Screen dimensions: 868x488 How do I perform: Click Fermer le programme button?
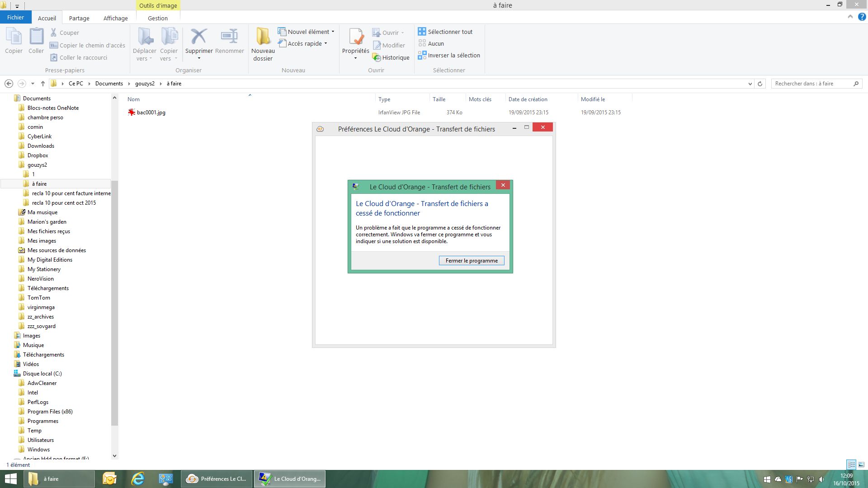click(471, 261)
